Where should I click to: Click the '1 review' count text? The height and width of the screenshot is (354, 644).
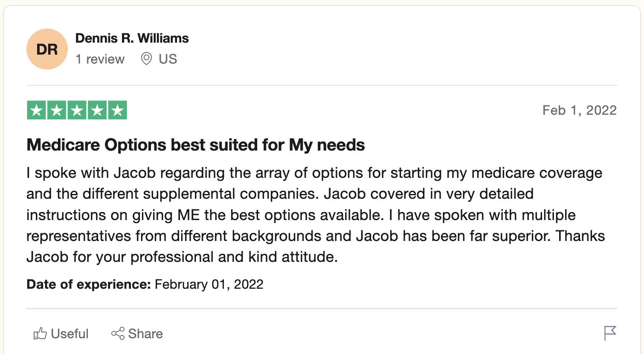coord(100,59)
